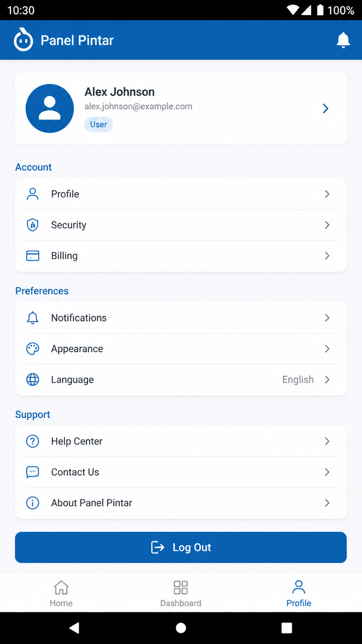Viewport: 362px width, 644px height.
Task: Tap the Panel Pintar logo icon
Action: click(x=23, y=39)
